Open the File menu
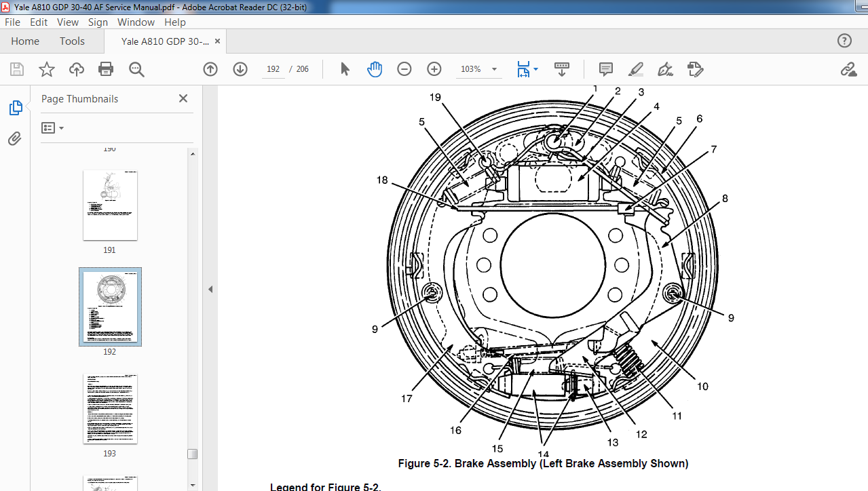 click(13, 22)
